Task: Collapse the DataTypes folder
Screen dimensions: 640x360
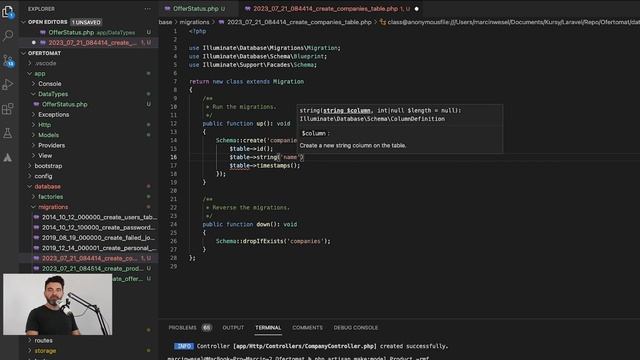Action: tap(33, 94)
